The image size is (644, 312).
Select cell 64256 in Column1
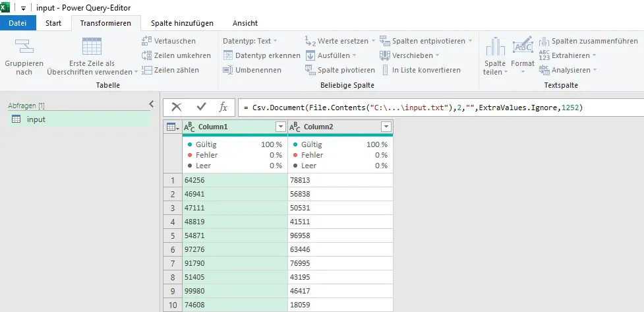click(234, 180)
